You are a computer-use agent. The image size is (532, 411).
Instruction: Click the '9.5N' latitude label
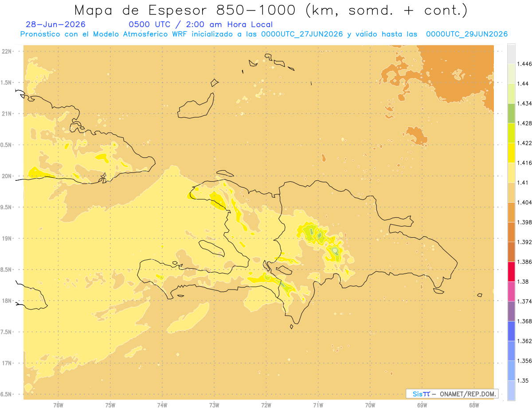click(7, 207)
